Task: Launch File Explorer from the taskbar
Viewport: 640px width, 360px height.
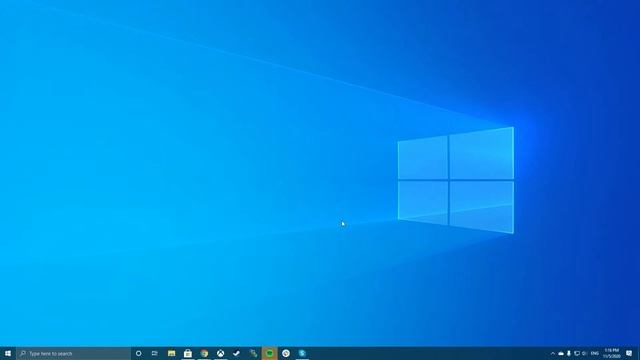Action: pyautogui.click(x=171, y=353)
